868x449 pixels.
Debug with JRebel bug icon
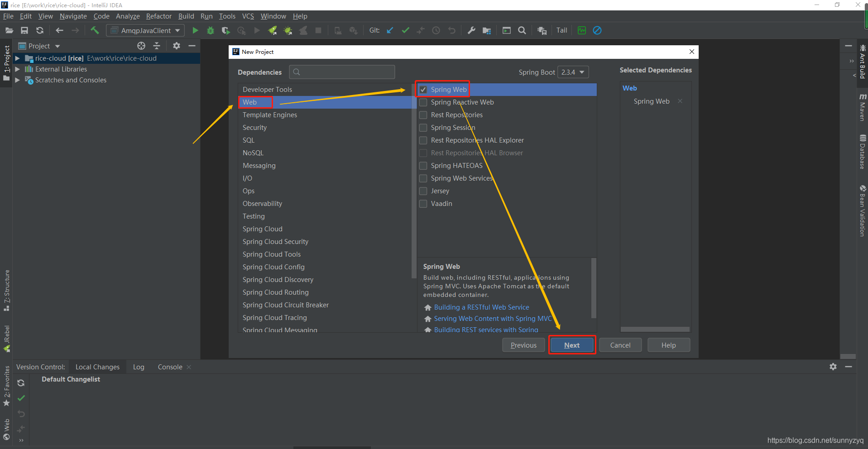click(288, 30)
